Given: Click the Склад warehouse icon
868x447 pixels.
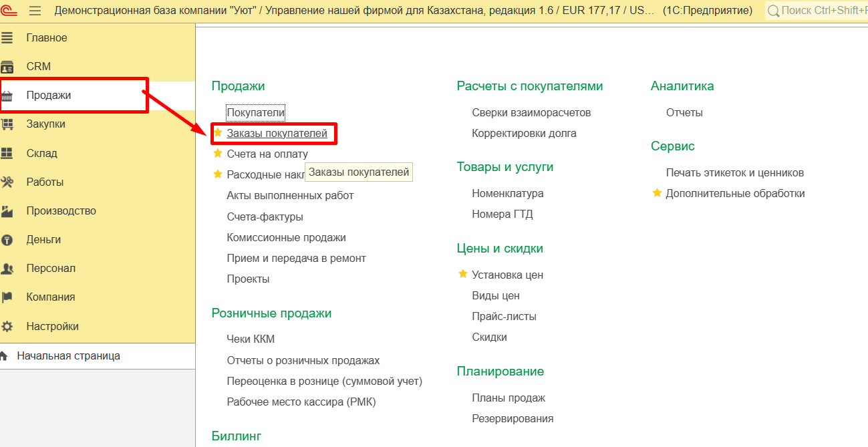Looking at the screenshot, I should 7,153.
